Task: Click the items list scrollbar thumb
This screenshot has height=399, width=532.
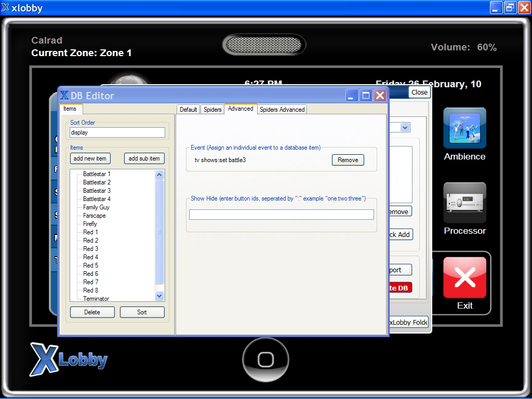Action: (x=159, y=232)
